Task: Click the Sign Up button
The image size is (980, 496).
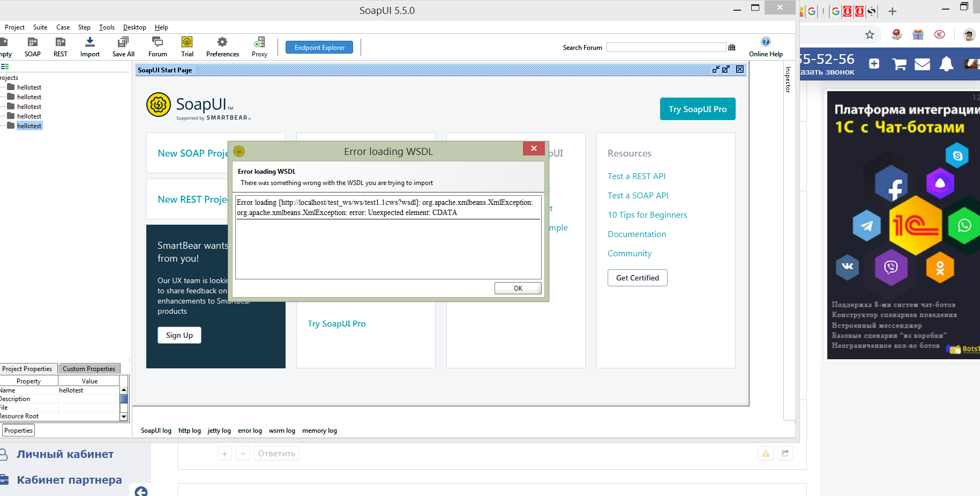Action: (179, 335)
